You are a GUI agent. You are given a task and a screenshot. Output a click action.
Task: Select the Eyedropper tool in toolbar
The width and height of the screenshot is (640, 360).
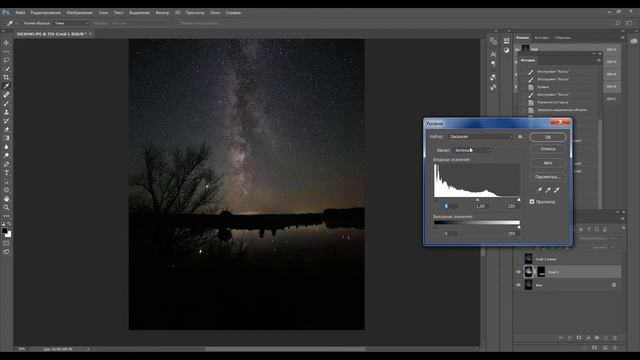coord(6,86)
